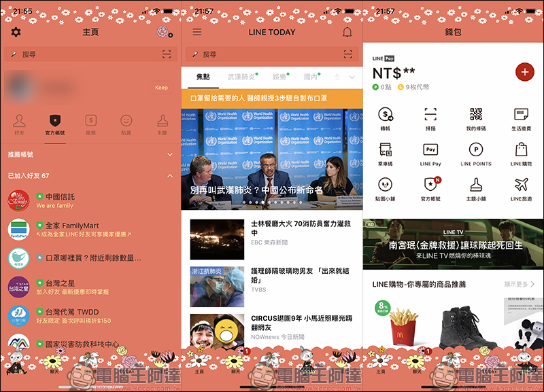This screenshot has height=392, width=544.
Task: Collapse the 已加入好友 67 section
Action: (170, 176)
